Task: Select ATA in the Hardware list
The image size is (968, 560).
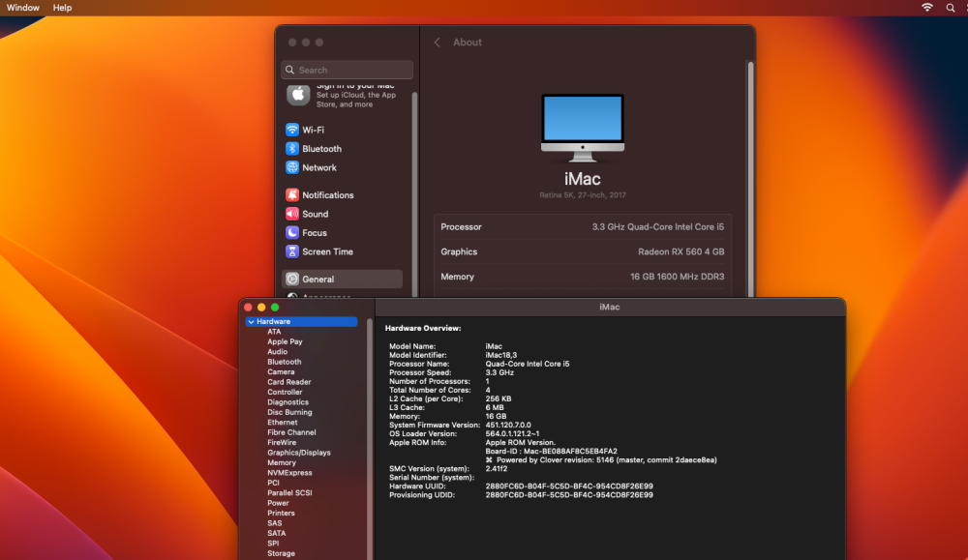Action: [x=274, y=332]
